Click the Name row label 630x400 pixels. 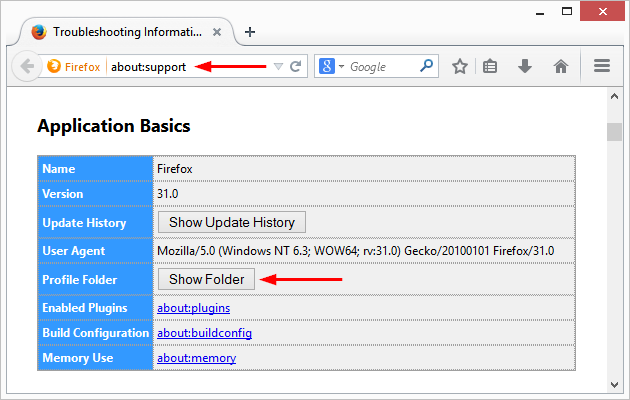[59, 169]
